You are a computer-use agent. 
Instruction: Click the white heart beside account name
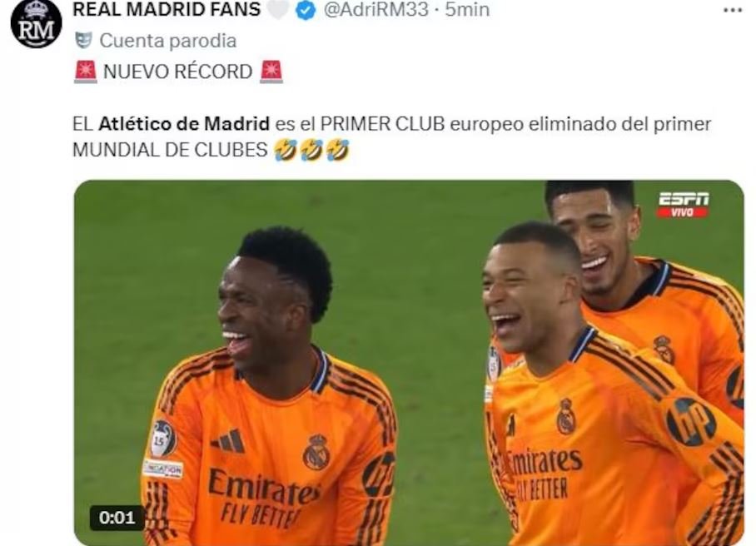click(278, 10)
